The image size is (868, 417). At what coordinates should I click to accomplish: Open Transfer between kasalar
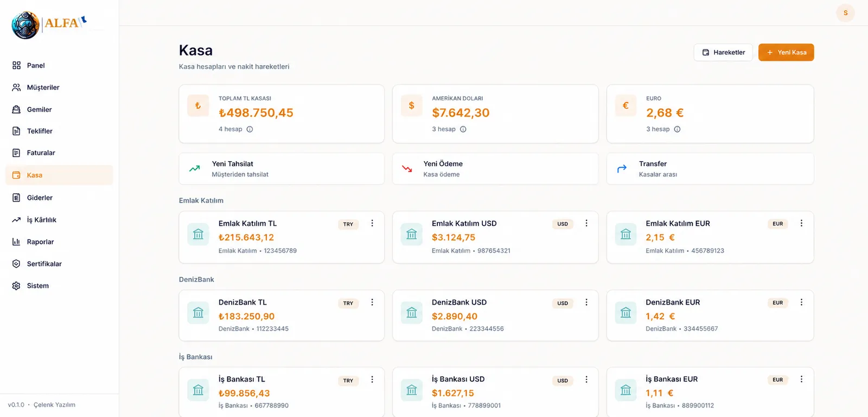pos(710,169)
